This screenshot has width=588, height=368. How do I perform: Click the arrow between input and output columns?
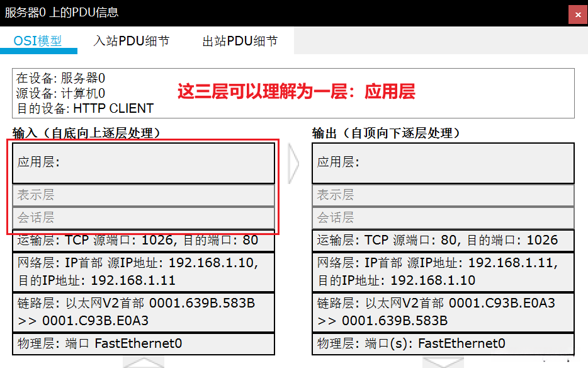click(291, 163)
